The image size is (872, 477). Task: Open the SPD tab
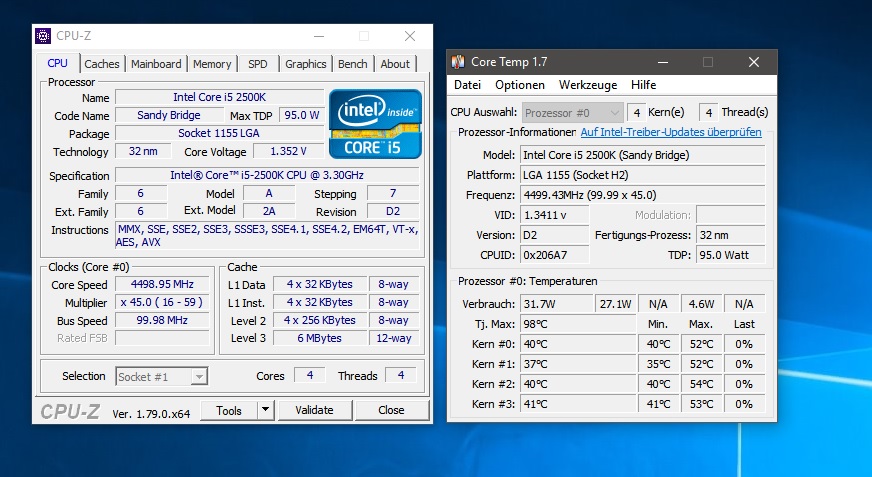(x=257, y=64)
